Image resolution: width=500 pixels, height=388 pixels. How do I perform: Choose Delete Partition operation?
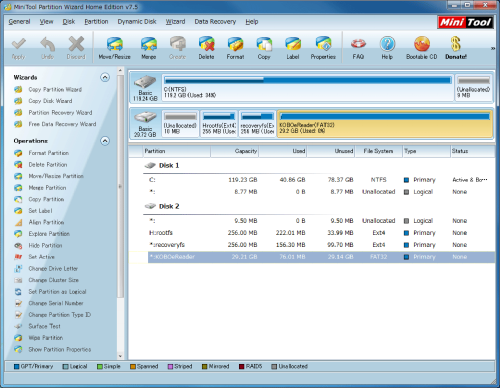48,165
